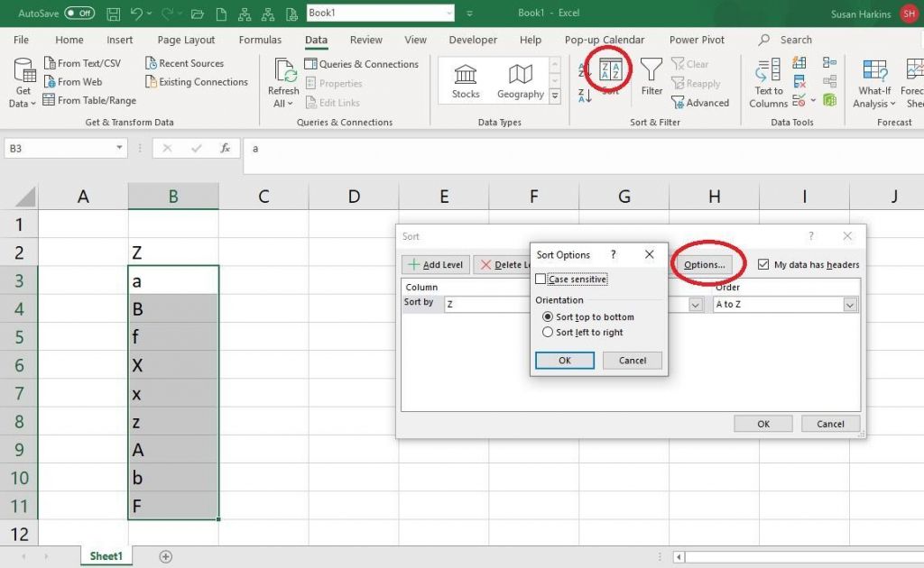Image resolution: width=924 pixels, height=568 pixels.
Task: Click the Sheet1 tab at the bottom
Action: (106, 556)
